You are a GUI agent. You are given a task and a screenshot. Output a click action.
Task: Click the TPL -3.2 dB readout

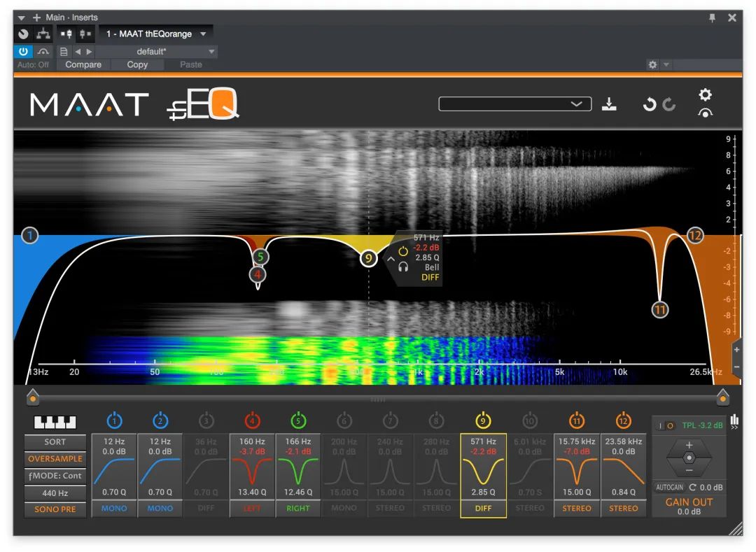click(702, 425)
